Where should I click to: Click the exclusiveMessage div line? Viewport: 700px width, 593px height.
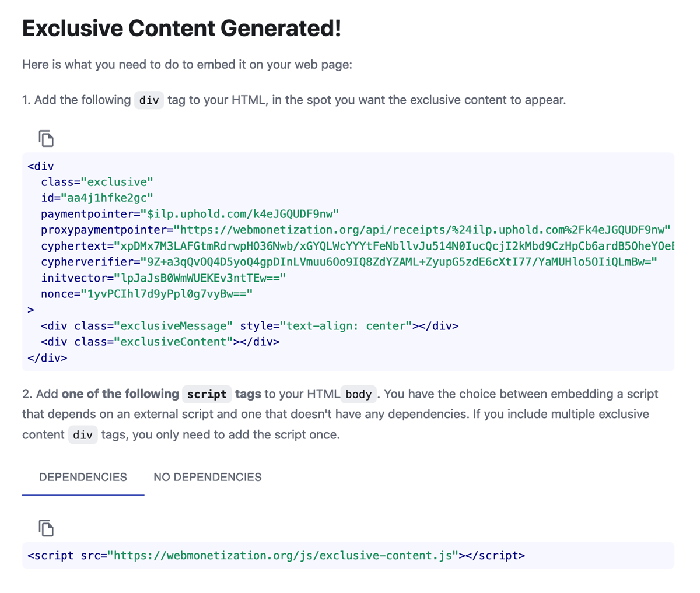(x=250, y=326)
